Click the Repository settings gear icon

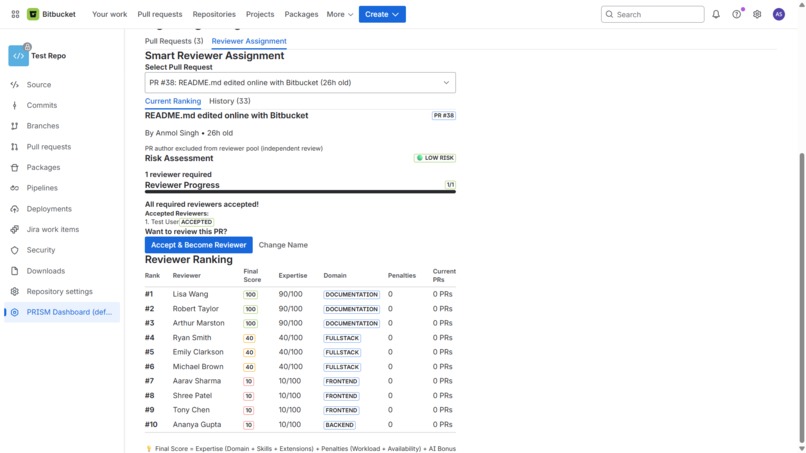14,292
